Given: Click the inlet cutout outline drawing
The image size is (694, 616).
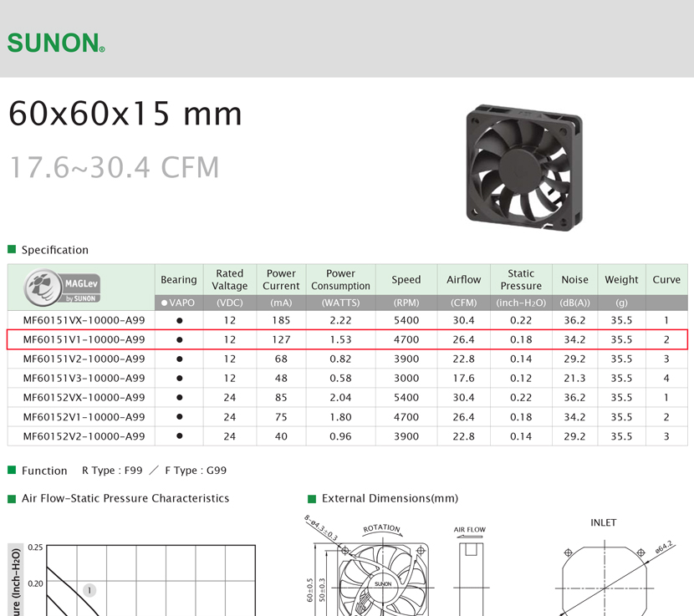Looking at the screenshot, I should tap(605, 581).
